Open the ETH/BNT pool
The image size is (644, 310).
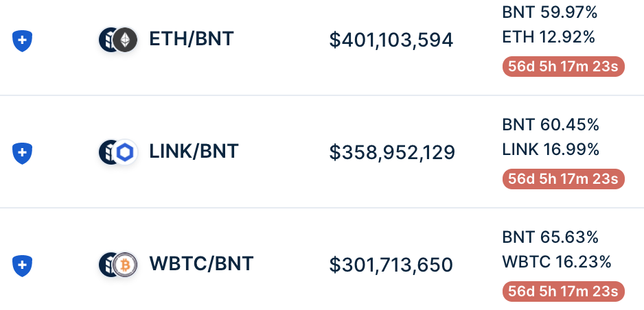[192, 39]
